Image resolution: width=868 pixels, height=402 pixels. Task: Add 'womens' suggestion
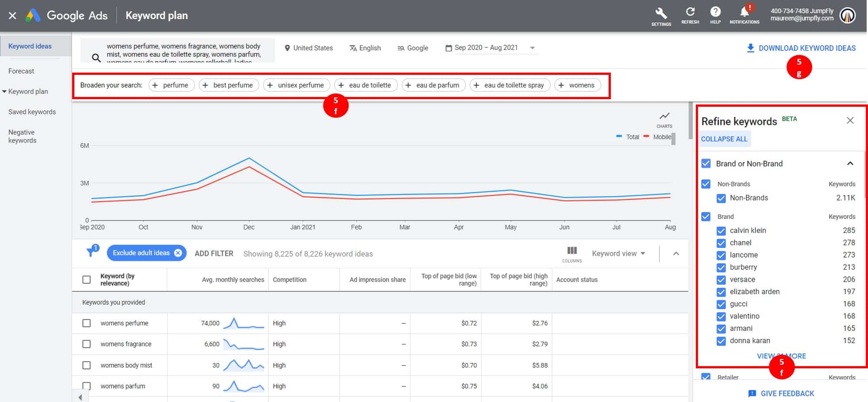(578, 85)
